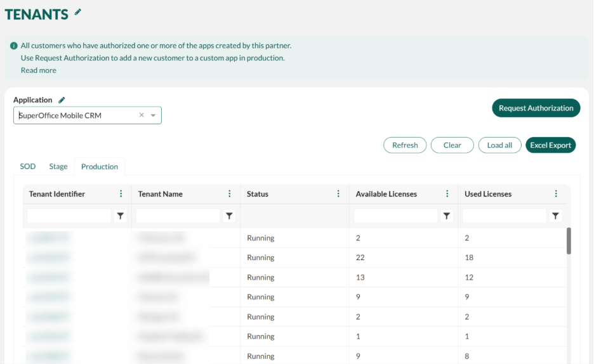Clear the SuperOffice Mobile CRM selection
Screen dimensions: 594x364
click(142, 115)
